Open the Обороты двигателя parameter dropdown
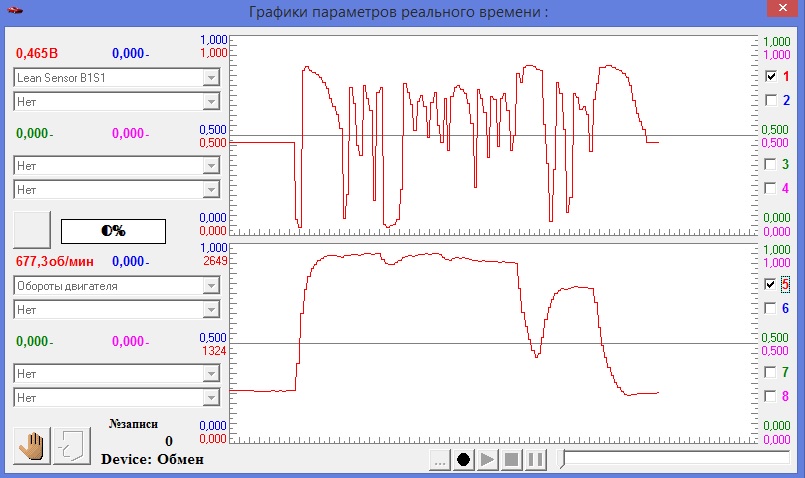The height and width of the screenshot is (478, 805). pos(115,286)
